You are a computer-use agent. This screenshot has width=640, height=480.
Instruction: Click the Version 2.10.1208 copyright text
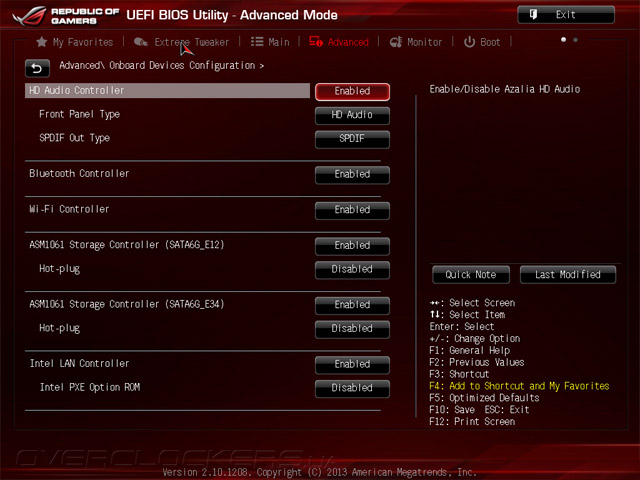coord(320,472)
